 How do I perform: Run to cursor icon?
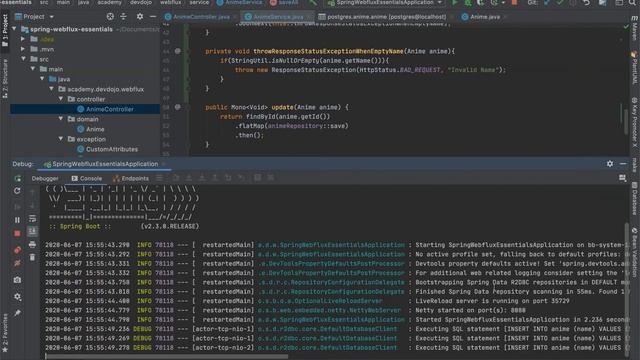[241, 178]
